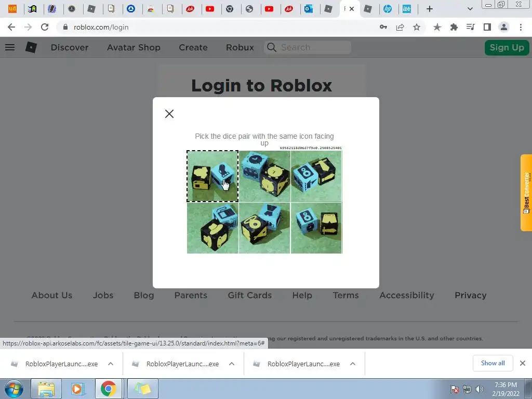Go to the Avatar Shop
Viewport: 532px width, 399px height.
point(134,47)
